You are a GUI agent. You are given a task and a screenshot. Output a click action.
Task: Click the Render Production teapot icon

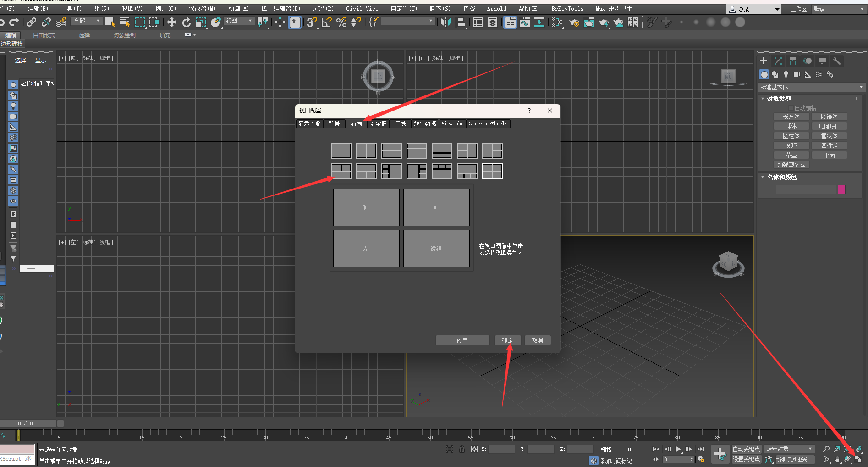click(x=604, y=22)
